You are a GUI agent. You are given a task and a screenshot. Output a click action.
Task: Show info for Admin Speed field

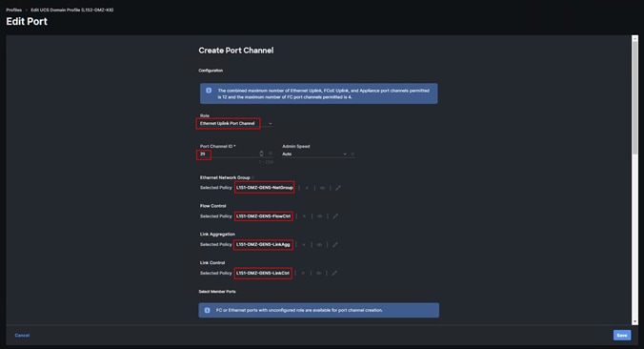pyautogui.click(x=352, y=154)
